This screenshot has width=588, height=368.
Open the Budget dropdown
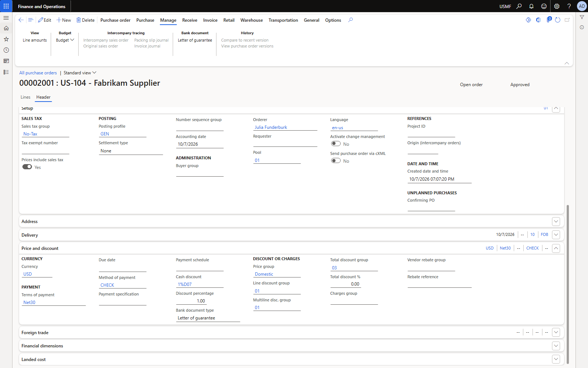[x=65, y=40]
